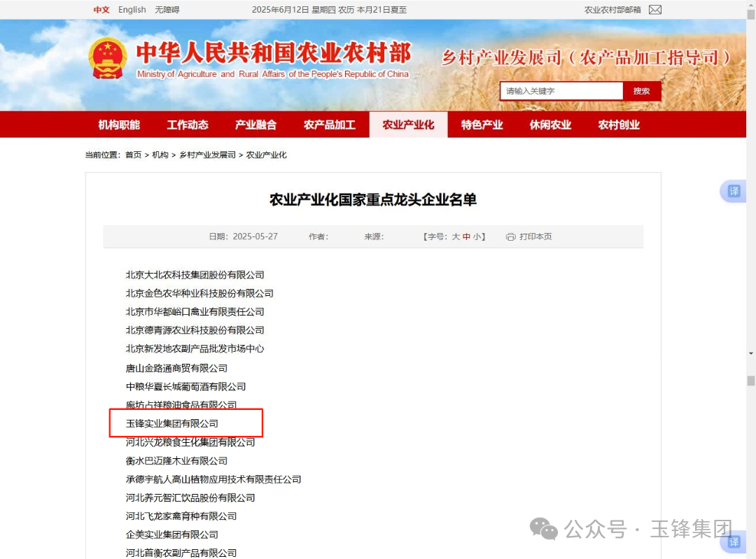
Task: Click the ministry name banner heading
Action: [274, 53]
